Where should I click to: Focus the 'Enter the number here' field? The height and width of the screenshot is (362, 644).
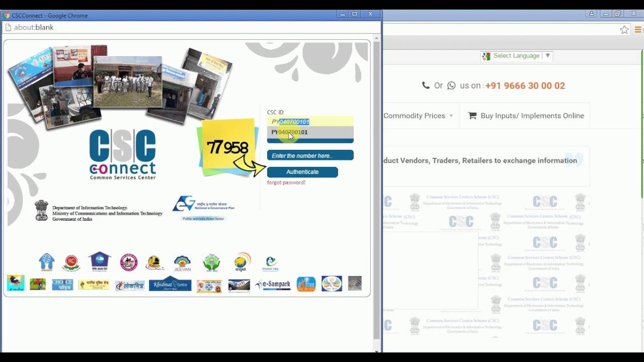(310, 155)
